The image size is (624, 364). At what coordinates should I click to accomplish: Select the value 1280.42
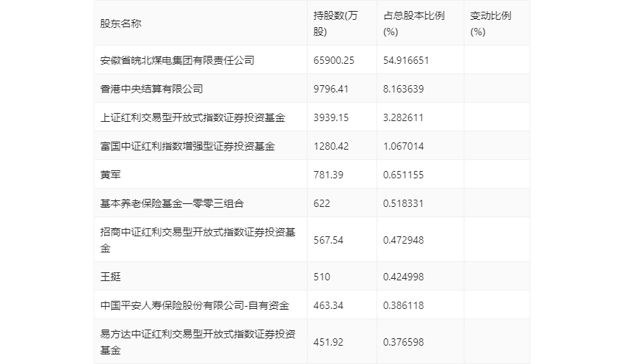tap(331, 146)
